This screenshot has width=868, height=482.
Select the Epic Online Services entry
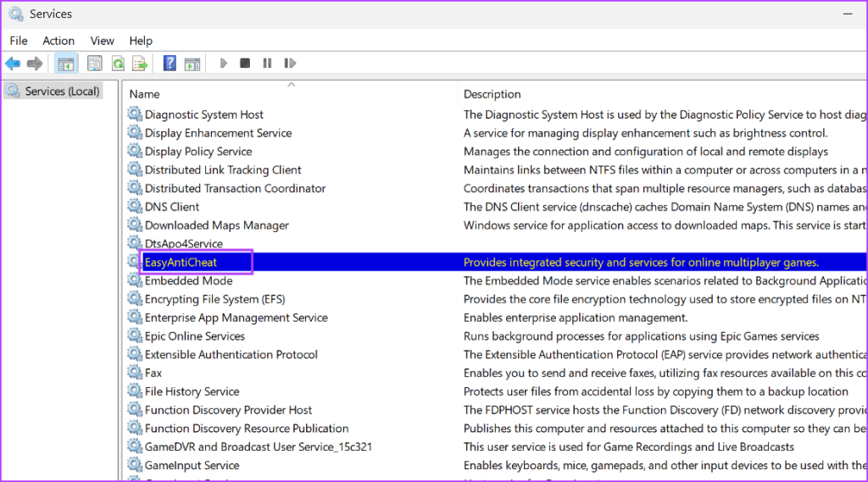tap(195, 336)
